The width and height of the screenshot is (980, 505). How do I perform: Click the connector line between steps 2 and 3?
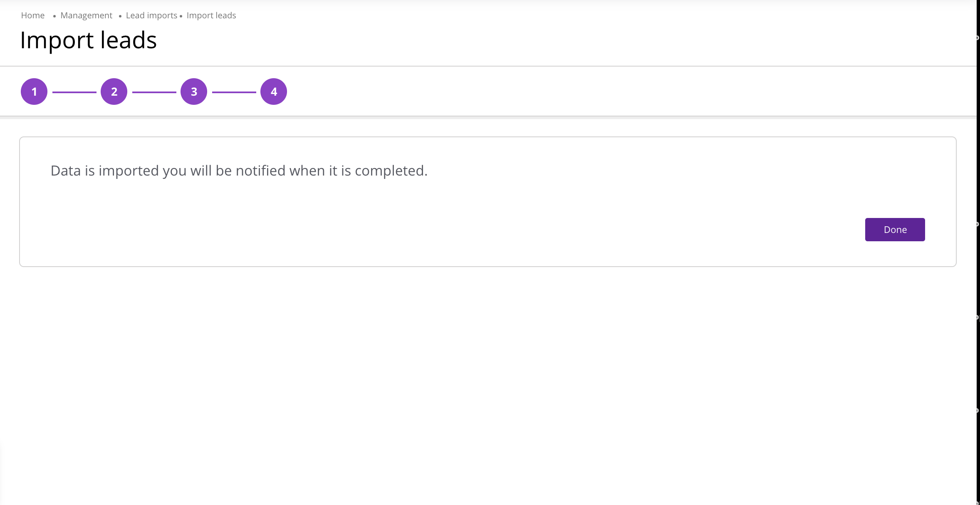point(154,92)
